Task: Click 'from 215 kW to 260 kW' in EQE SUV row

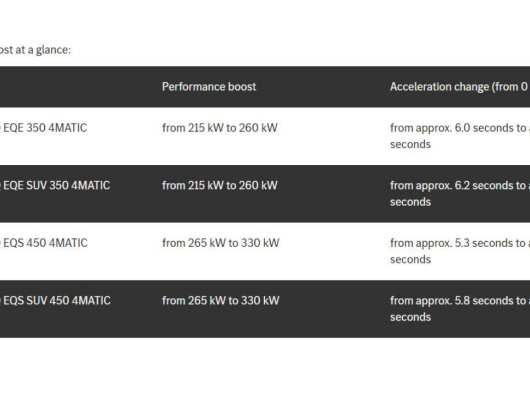Action: tap(220, 185)
